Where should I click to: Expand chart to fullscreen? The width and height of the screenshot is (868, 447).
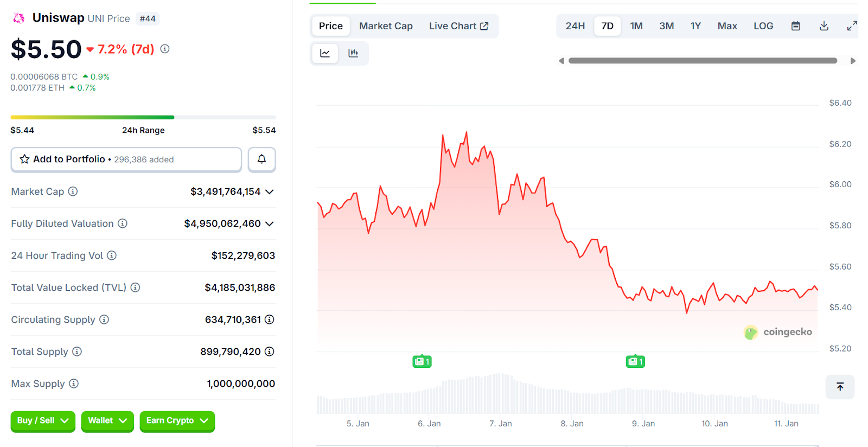coord(852,26)
